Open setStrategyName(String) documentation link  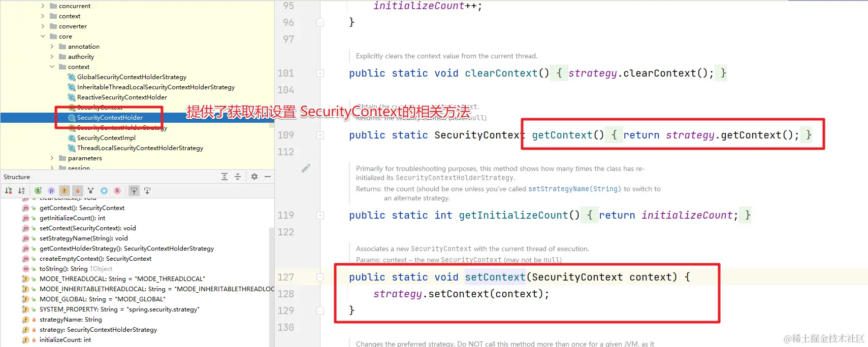pos(574,189)
